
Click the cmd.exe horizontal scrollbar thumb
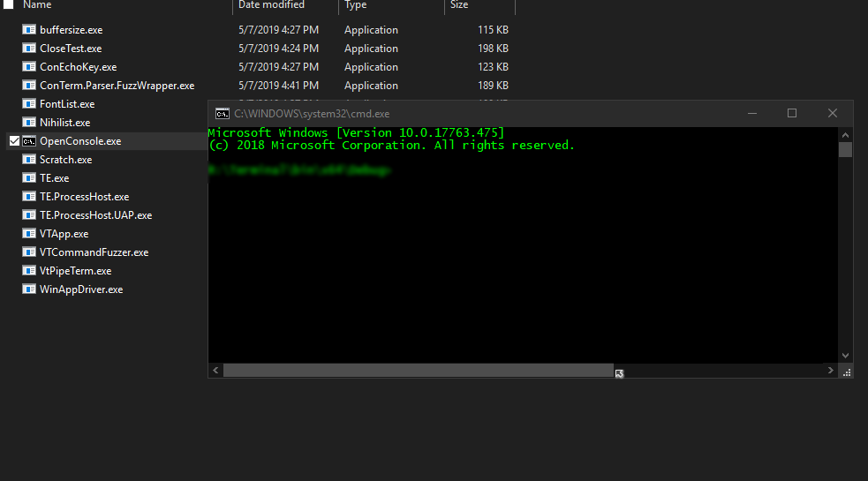coord(419,371)
